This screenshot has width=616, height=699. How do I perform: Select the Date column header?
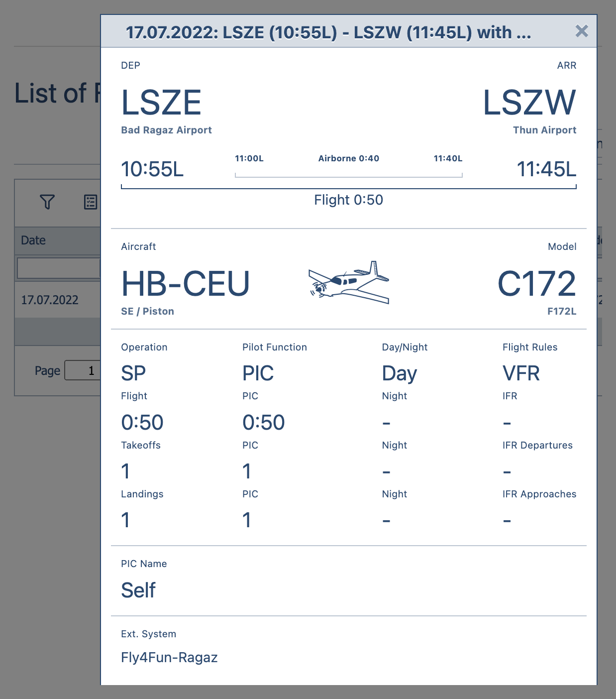point(58,240)
